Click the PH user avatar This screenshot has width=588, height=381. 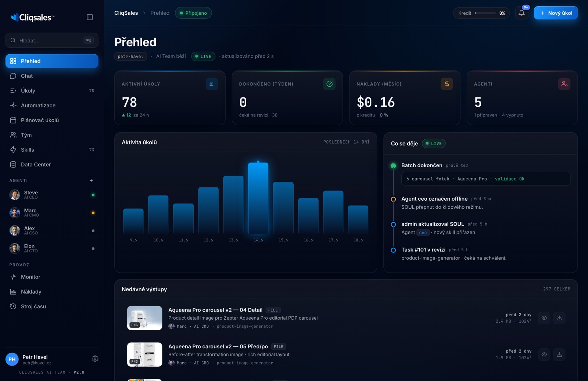tap(12, 359)
